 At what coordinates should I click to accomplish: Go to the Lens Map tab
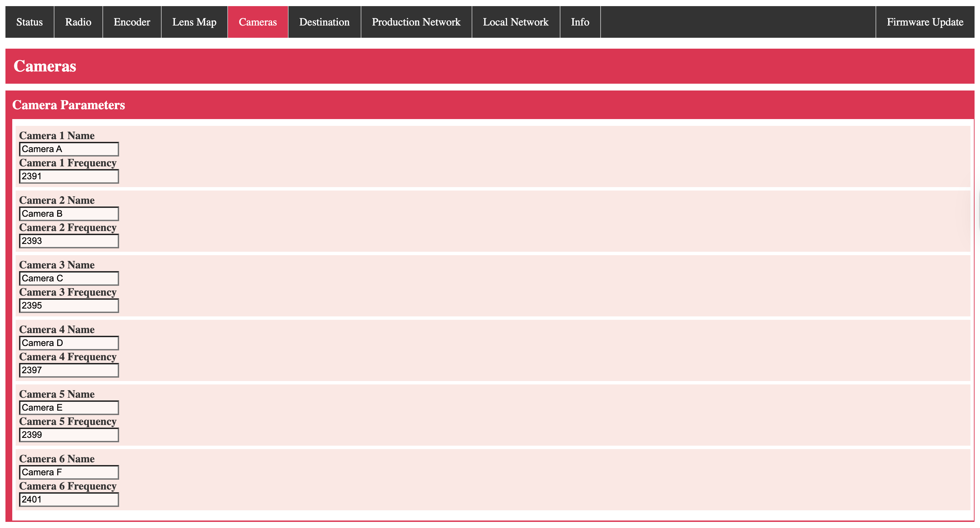pyautogui.click(x=194, y=22)
